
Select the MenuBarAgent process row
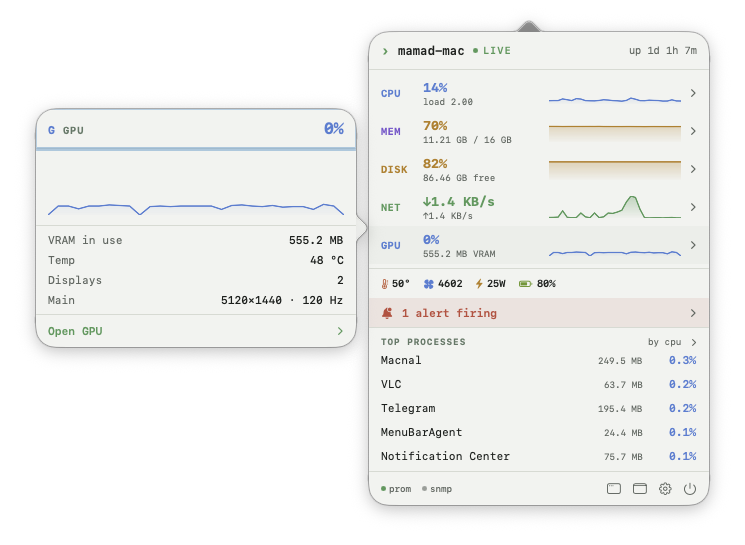click(539, 432)
